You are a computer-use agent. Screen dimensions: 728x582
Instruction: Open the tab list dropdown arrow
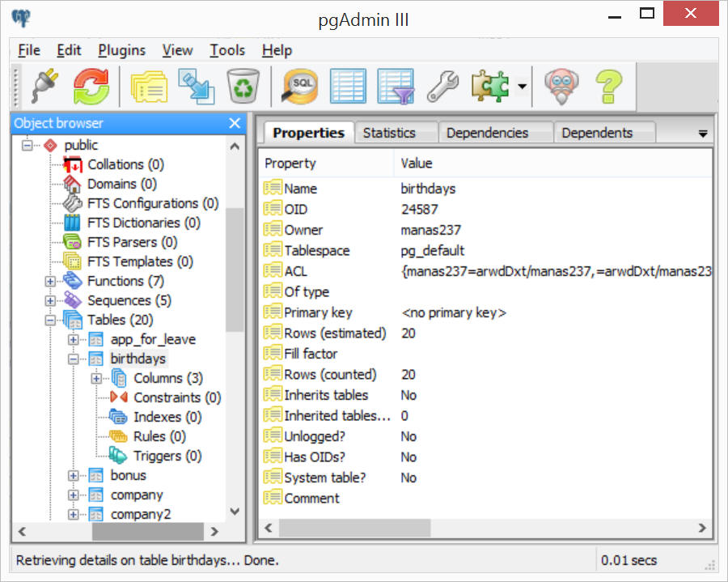[703, 134]
